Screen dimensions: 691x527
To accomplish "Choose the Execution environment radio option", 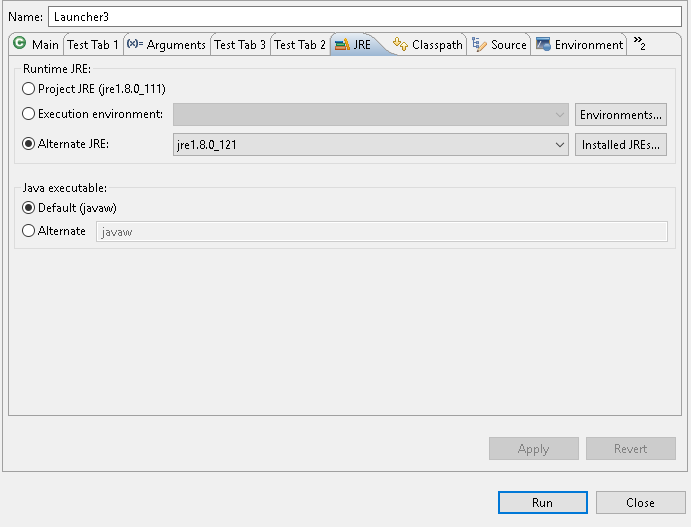I will (28, 114).
